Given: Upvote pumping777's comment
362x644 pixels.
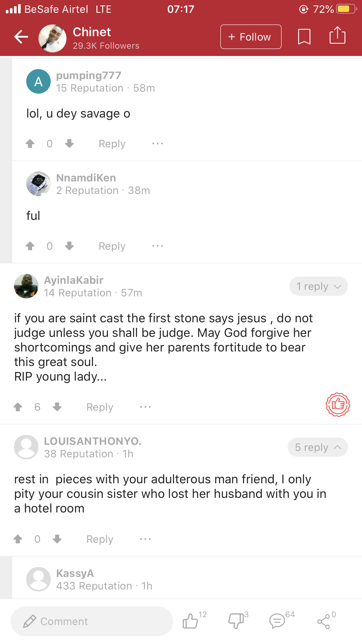Looking at the screenshot, I should [30, 143].
